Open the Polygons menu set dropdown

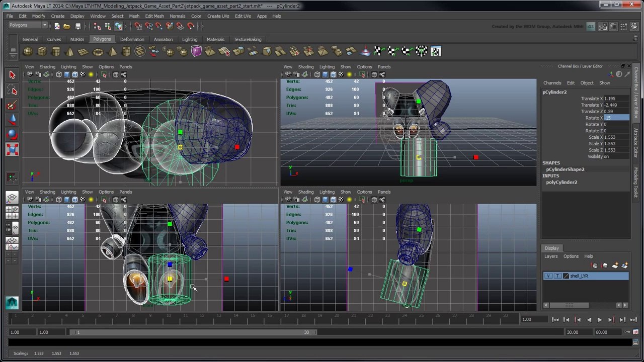(x=28, y=25)
